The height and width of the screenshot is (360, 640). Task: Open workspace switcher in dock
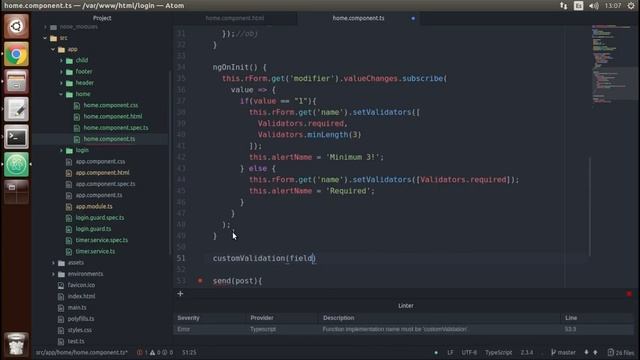point(16,192)
